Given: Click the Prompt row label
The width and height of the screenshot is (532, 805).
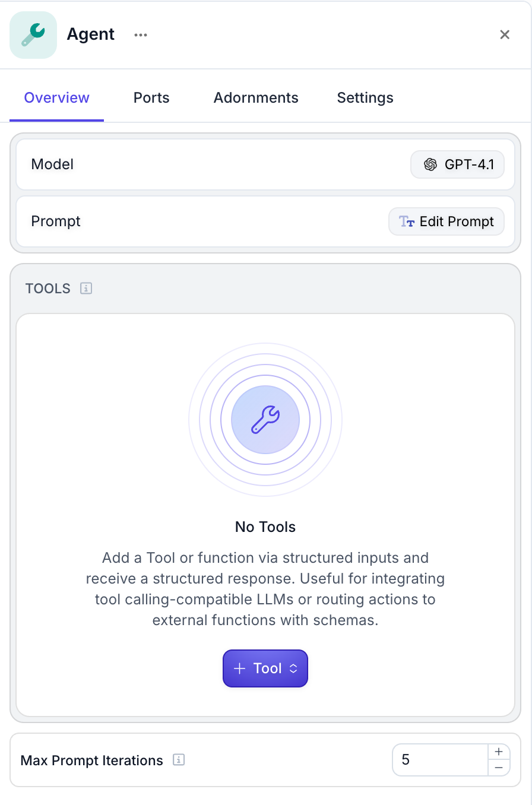Looking at the screenshot, I should point(56,221).
